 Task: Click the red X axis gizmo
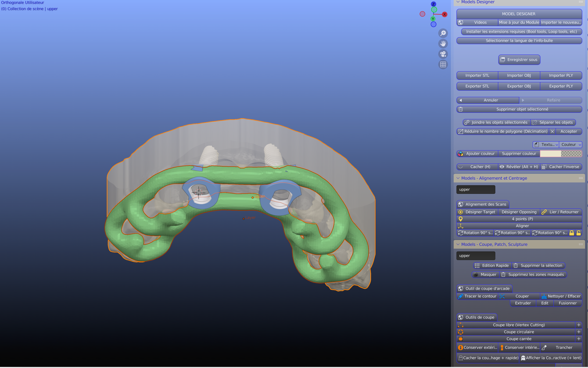coord(445,14)
